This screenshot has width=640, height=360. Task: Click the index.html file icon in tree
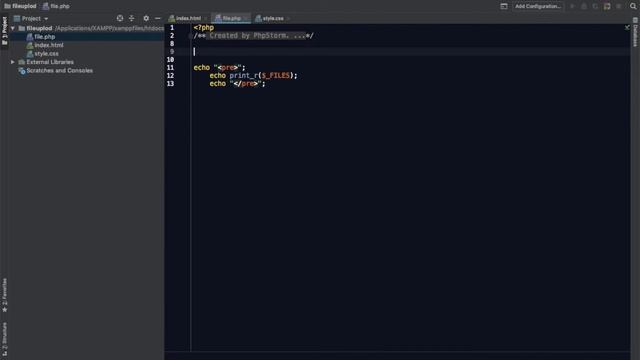pyautogui.click(x=30, y=45)
